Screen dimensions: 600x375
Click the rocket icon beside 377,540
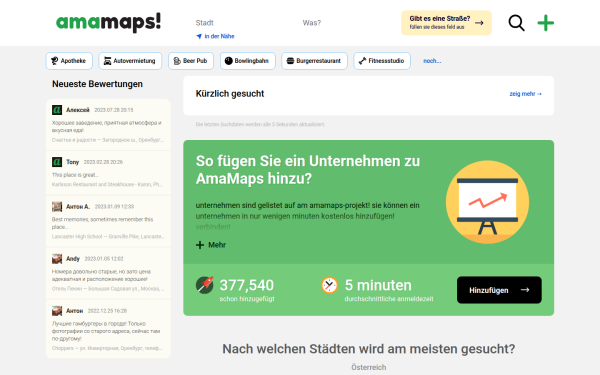[205, 285]
